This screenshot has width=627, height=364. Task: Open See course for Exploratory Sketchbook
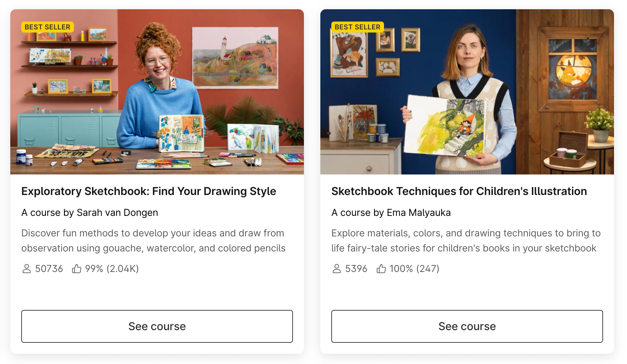point(157,326)
